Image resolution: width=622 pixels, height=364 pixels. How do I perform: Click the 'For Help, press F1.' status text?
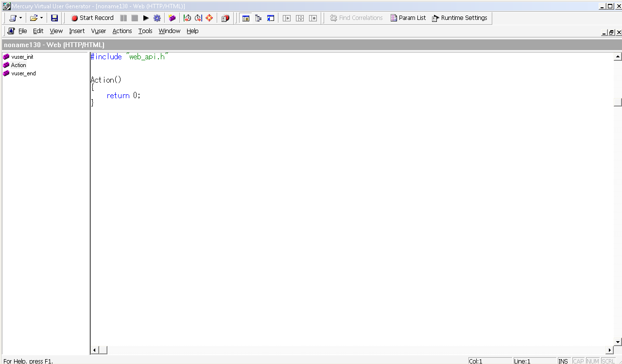[28, 361]
